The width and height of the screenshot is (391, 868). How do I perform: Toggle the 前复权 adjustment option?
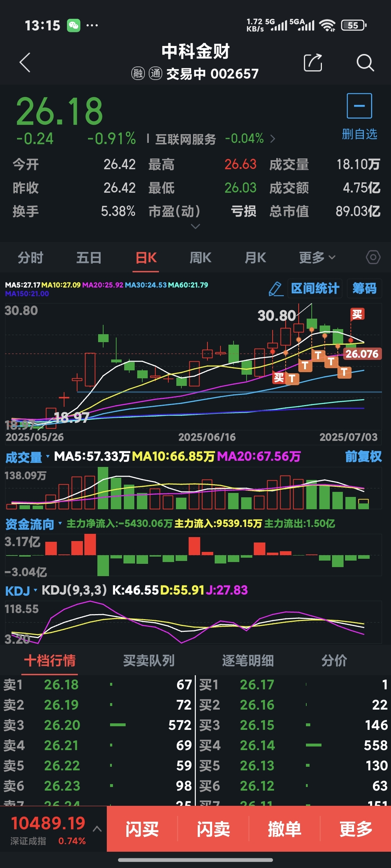(363, 456)
